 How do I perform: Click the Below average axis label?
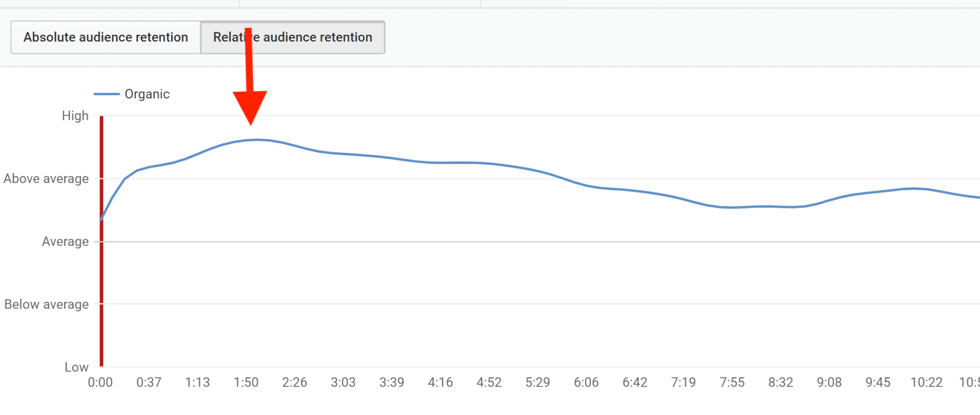(46, 304)
